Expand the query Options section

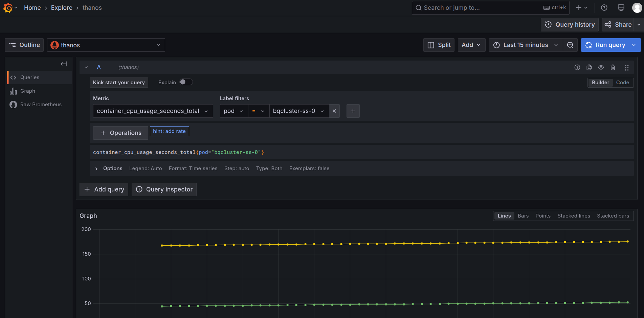coord(96,168)
